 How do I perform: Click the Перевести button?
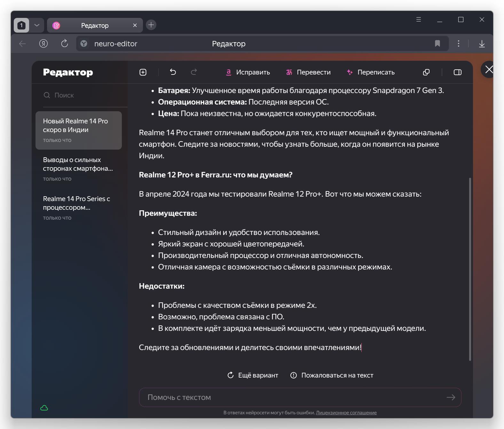(x=308, y=72)
